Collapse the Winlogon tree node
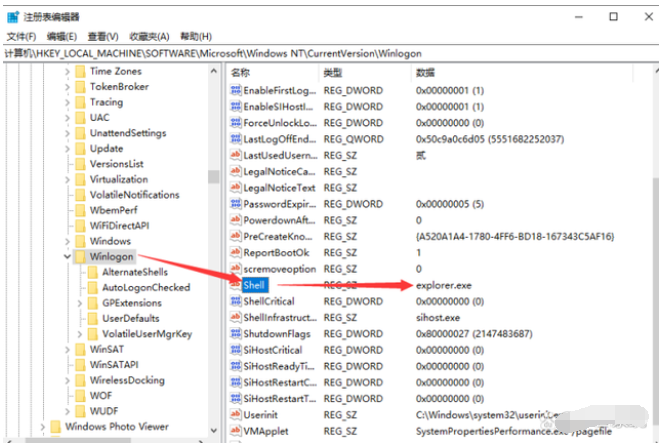 pos(66,257)
